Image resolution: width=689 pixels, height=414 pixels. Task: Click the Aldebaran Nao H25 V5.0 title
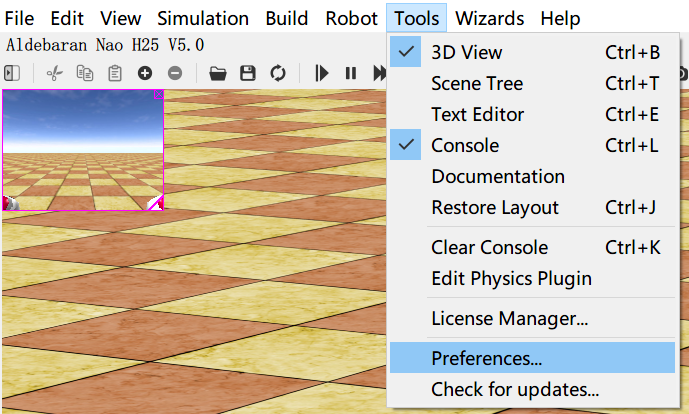coord(105,45)
